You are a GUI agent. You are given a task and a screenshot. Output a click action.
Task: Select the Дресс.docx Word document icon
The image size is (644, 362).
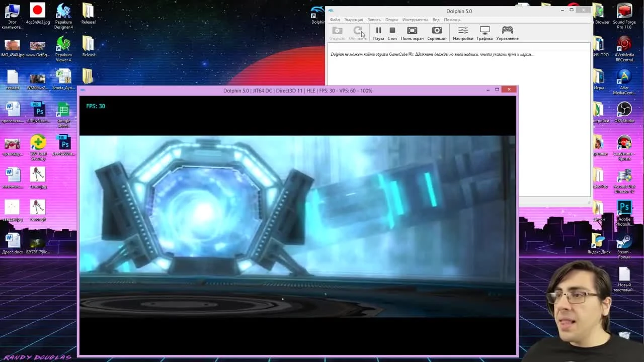[x=12, y=244]
